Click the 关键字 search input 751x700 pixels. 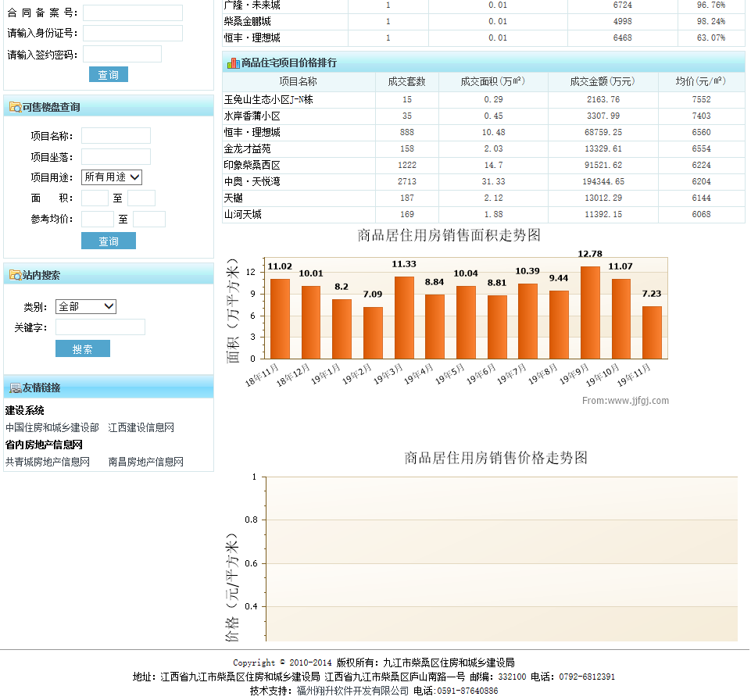point(100,327)
